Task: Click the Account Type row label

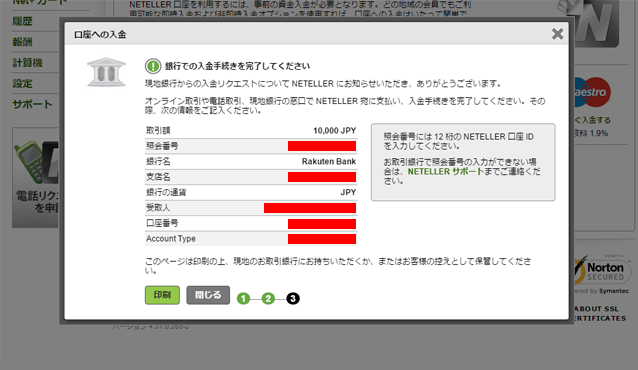Action: 171,239
